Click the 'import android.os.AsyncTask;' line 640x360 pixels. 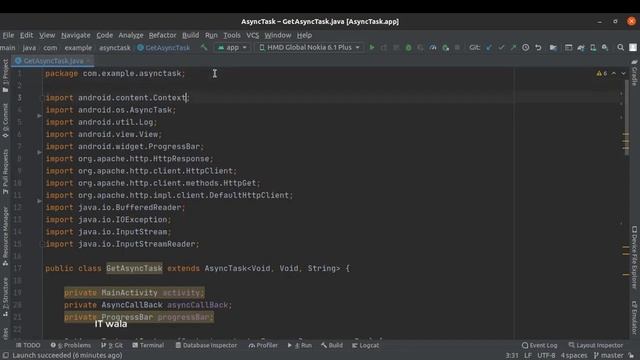[111, 110]
